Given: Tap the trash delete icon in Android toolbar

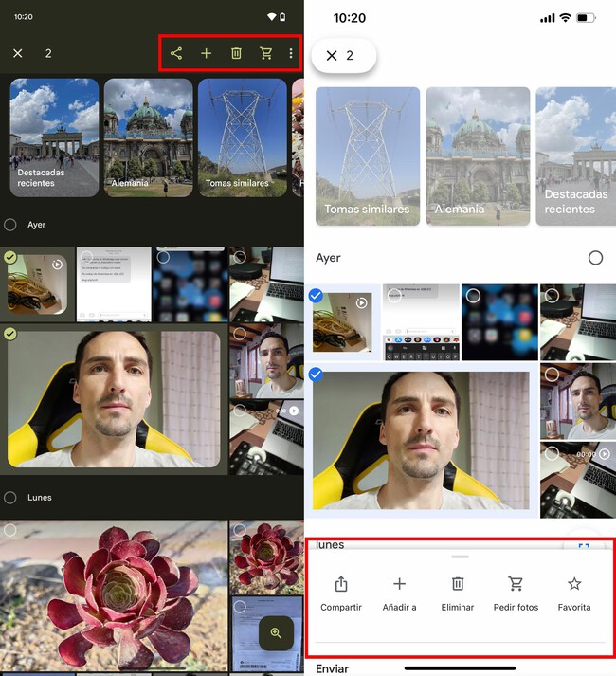Looking at the screenshot, I should pos(236,53).
